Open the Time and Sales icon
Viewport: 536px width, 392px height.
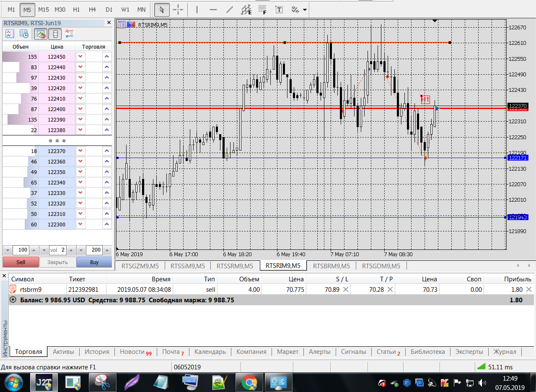point(24,34)
